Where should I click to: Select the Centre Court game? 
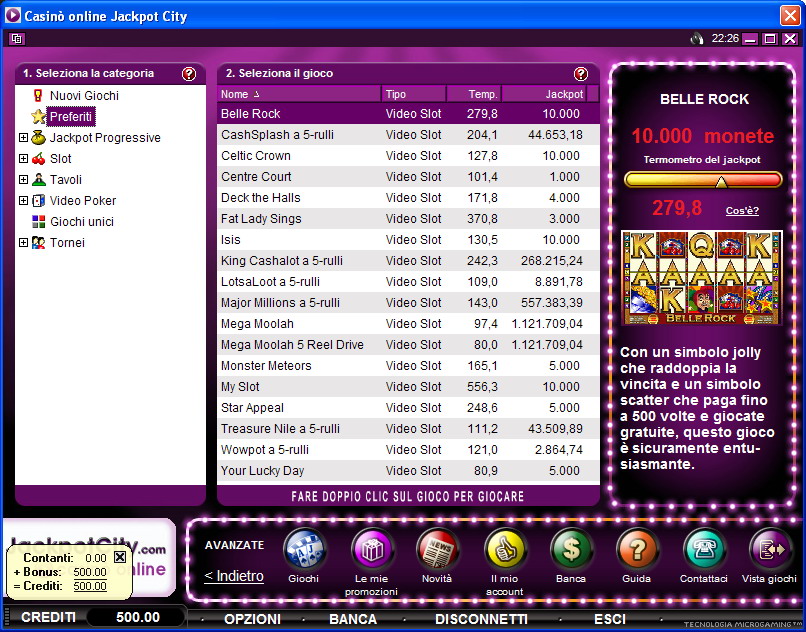tap(408, 177)
